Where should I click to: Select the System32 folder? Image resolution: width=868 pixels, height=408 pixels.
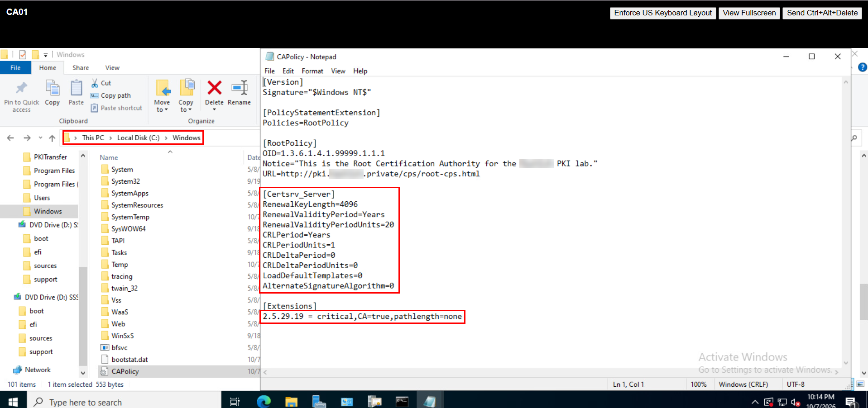click(x=126, y=181)
